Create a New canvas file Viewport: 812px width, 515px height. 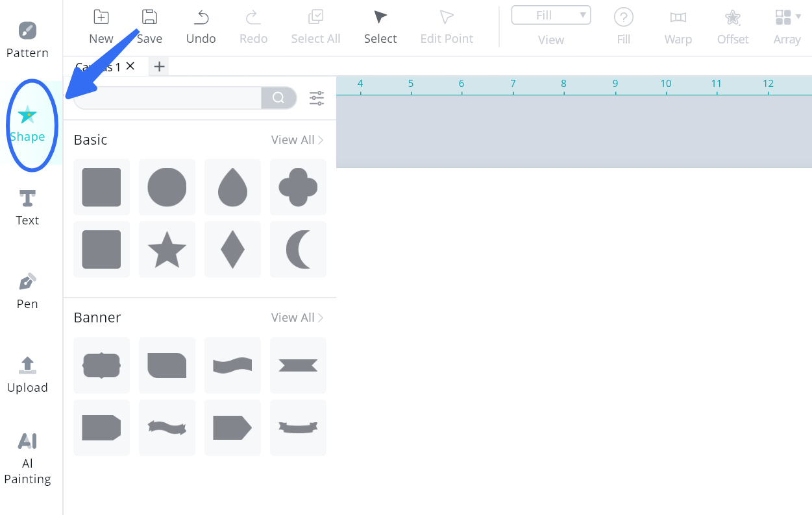101,27
